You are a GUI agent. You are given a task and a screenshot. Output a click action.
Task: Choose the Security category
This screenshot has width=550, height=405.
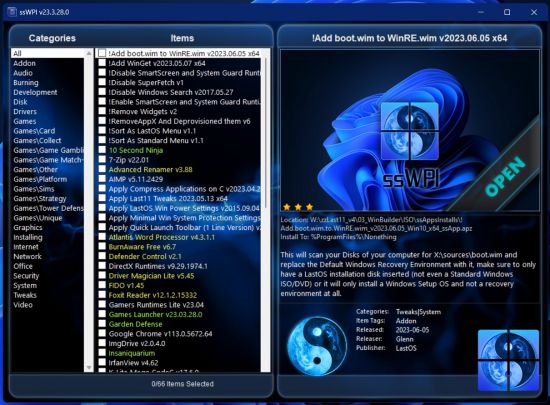(x=26, y=276)
